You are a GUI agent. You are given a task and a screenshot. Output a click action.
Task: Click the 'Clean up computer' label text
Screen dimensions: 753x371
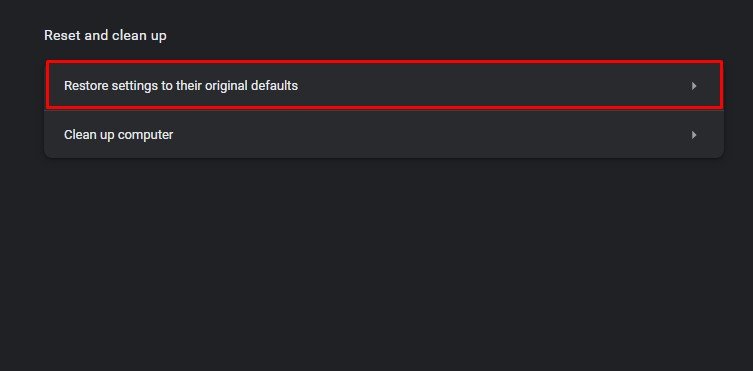118,135
